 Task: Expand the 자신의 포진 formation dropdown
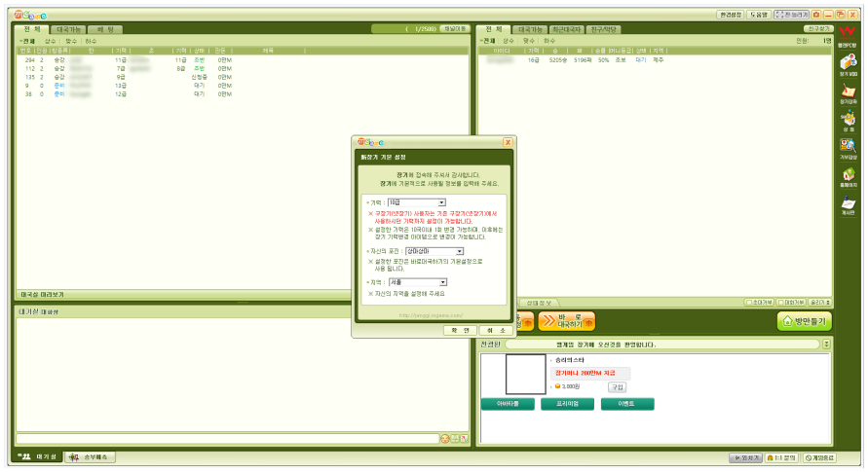(434, 251)
